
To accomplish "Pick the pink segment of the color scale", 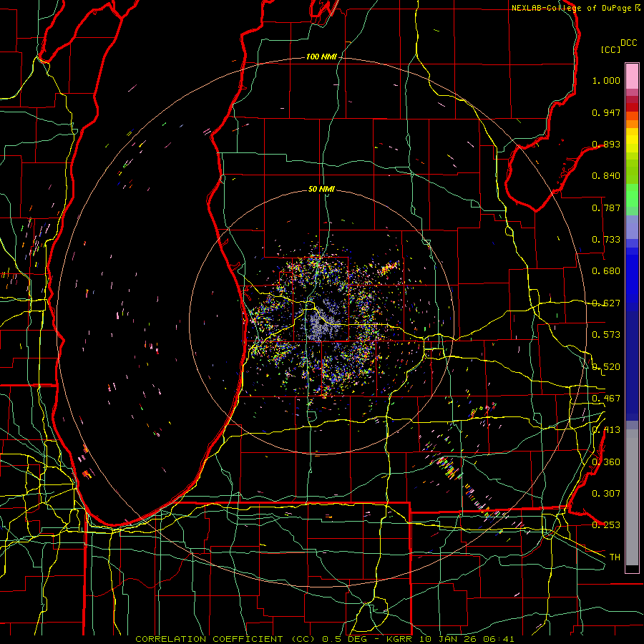I will pos(632,76).
